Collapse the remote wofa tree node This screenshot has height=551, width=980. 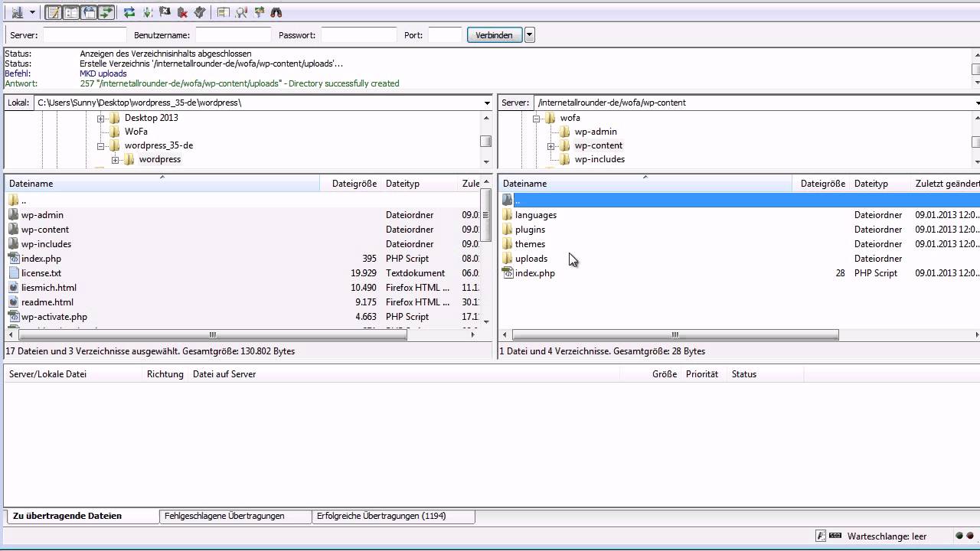(x=536, y=119)
